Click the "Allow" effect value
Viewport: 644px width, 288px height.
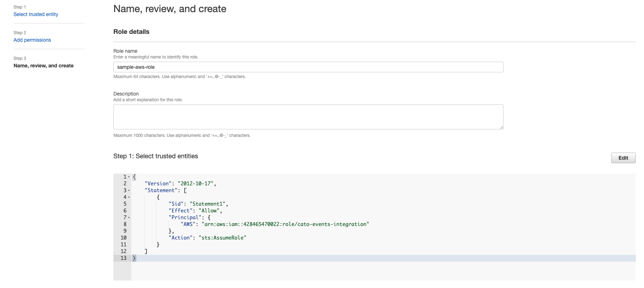click(209, 211)
